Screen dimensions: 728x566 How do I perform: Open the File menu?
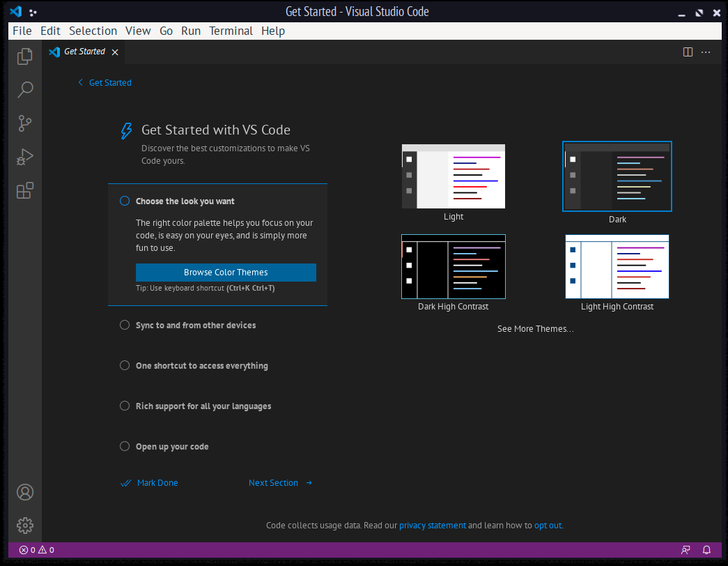(x=22, y=31)
